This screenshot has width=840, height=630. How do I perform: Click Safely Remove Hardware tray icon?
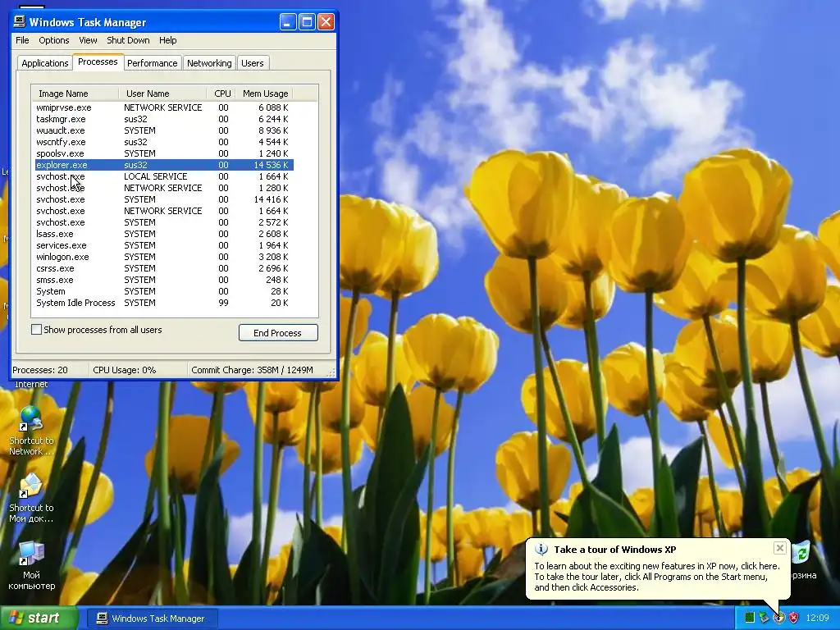[764, 618]
